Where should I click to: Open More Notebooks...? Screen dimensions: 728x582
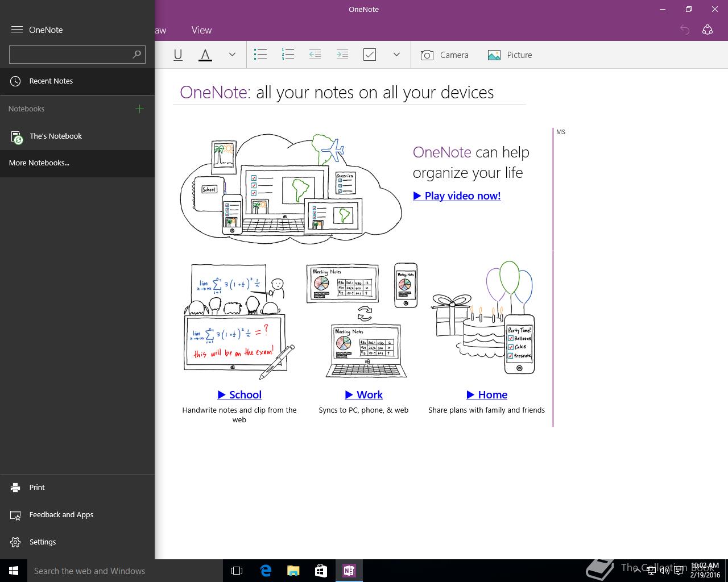tap(77, 163)
